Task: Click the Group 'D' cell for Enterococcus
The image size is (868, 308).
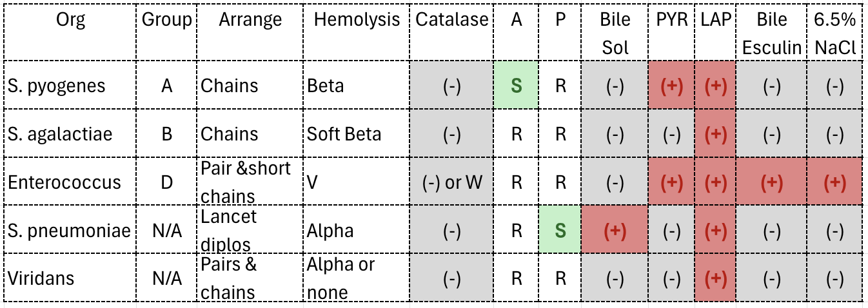Action: point(167,182)
